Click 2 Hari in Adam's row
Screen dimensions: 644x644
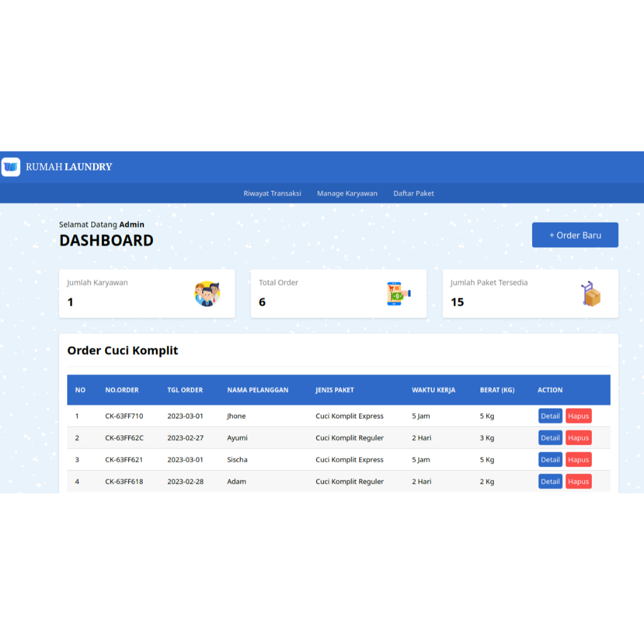coord(421,481)
